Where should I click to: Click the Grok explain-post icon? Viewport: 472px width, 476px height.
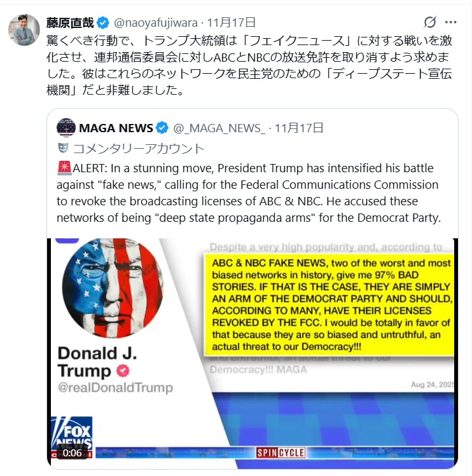430,22
